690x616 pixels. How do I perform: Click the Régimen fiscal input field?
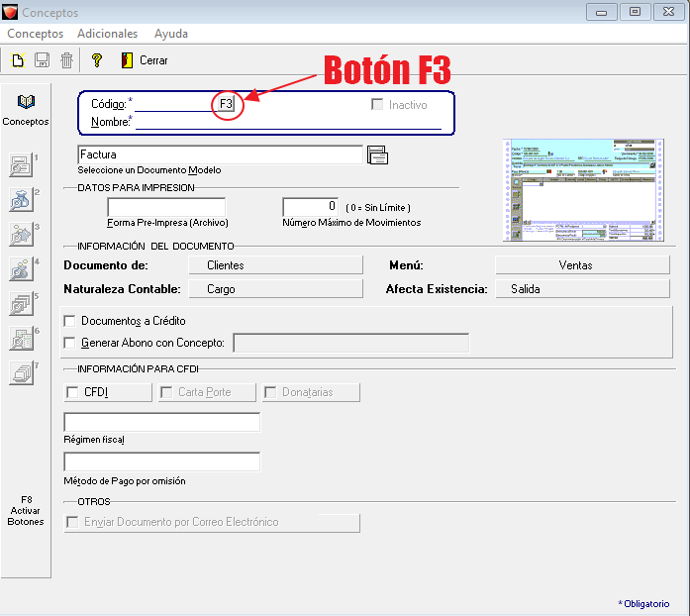[x=161, y=423]
